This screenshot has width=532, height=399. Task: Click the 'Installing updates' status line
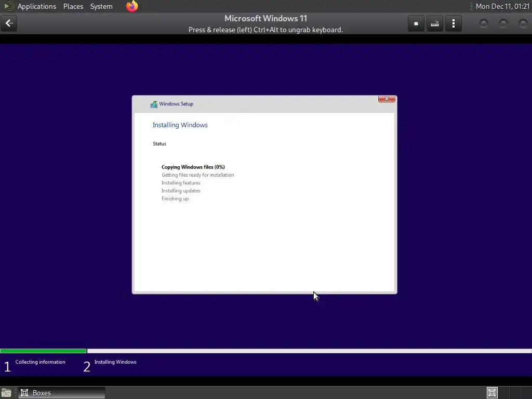(181, 191)
